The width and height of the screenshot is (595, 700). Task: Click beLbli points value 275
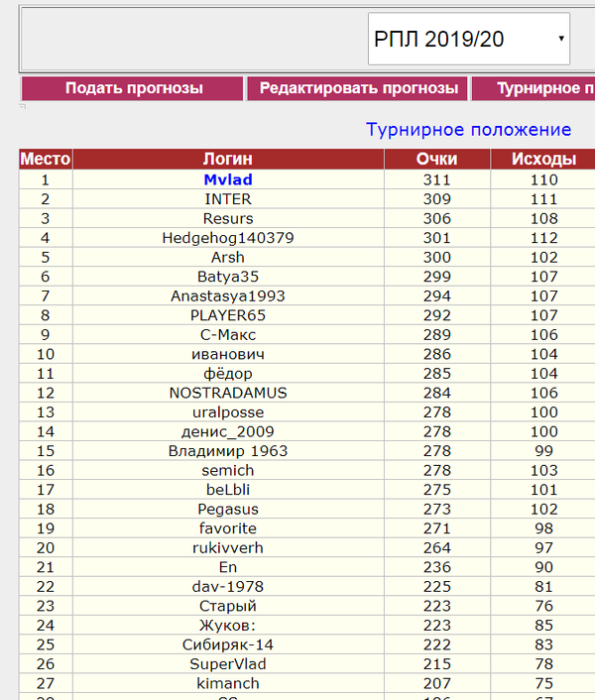[437, 490]
